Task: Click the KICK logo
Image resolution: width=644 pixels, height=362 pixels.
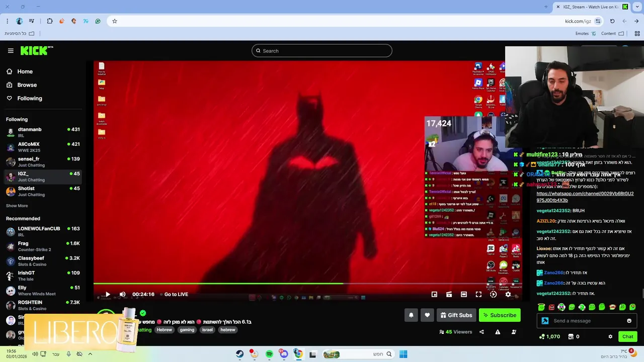Action: pos(36,50)
